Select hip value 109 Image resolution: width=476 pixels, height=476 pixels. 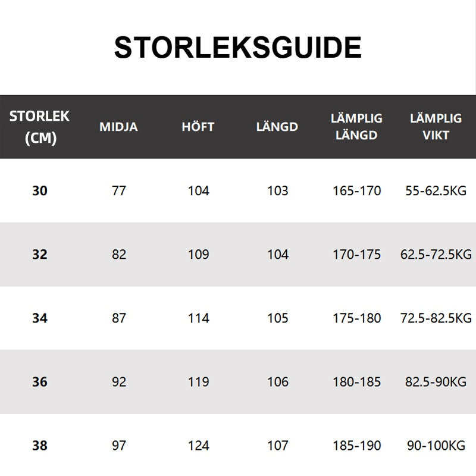tap(198, 255)
